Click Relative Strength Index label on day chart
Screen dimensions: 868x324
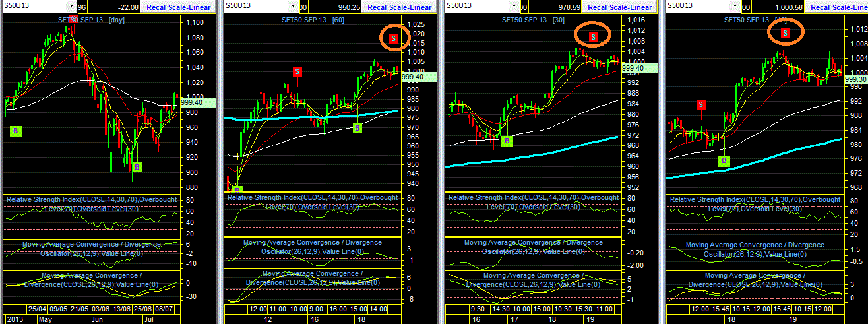pos(91,204)
